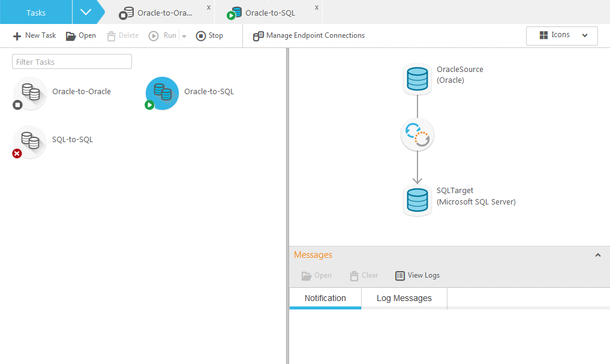Click the SQLTarget database endpoint icon
The width and height of the screenshot is (610, 364).
[417, 200]
